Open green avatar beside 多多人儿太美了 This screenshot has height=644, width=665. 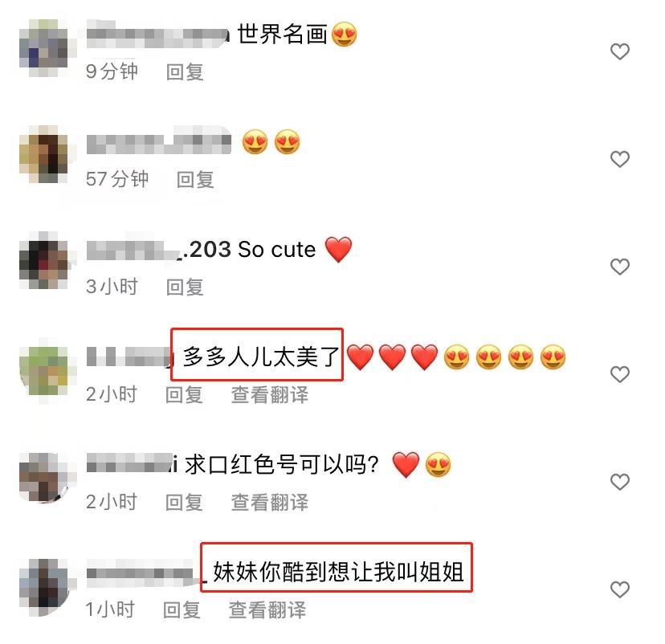[44, 371]
